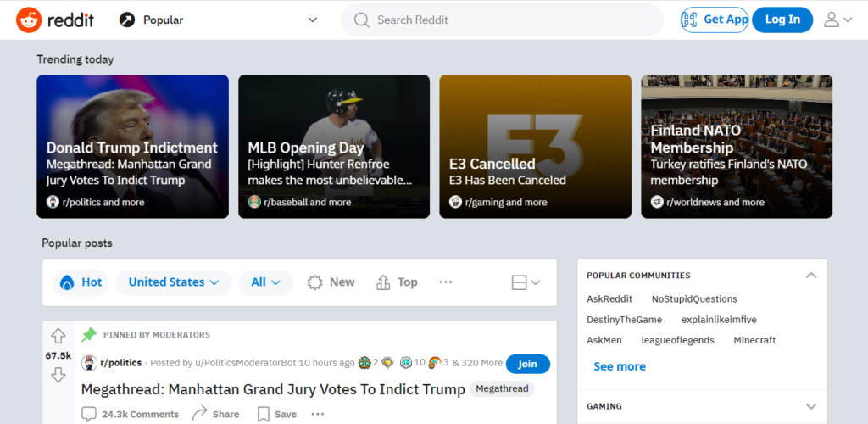Click the comment bubble icon on the megathread
Screen dimensions: 868x424
tap(88, 414)
